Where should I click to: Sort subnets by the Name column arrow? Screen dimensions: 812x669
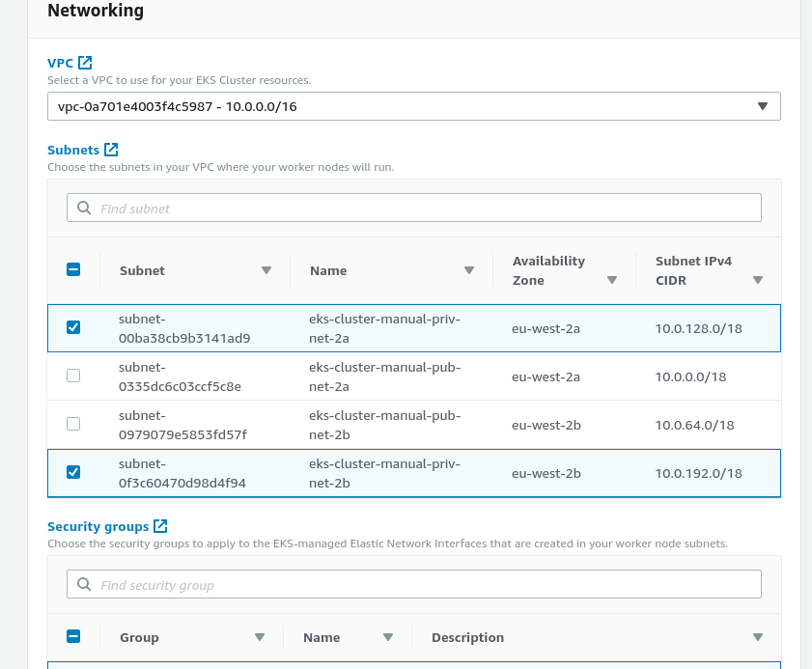coord(469,270)
